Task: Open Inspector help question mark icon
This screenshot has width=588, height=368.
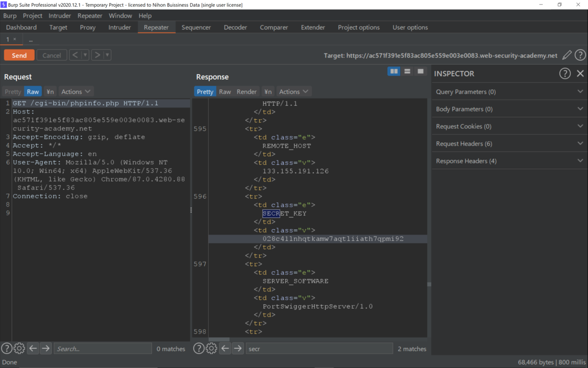Action: point(565,74)
